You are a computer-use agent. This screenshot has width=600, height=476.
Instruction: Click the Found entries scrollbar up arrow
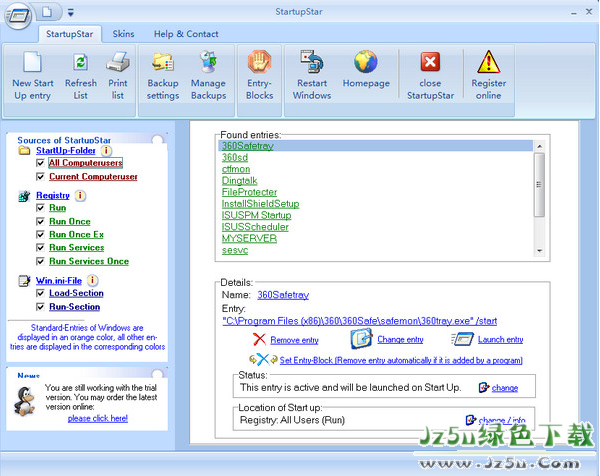pyautogui.click(x=540, y=146)
